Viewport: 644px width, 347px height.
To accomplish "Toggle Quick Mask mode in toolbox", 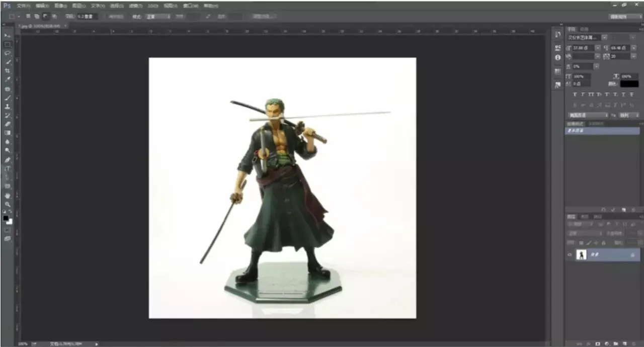I will tap(8, 230).
